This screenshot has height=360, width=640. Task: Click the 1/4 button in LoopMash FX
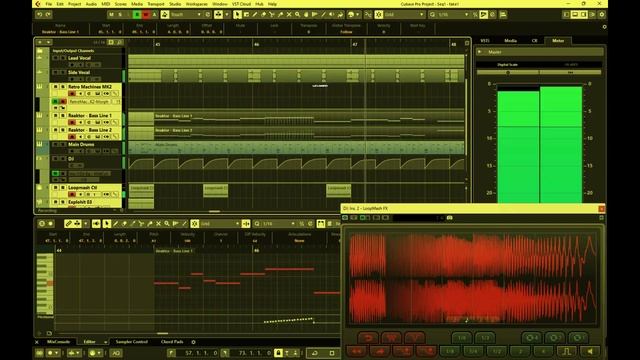[473, 351]
